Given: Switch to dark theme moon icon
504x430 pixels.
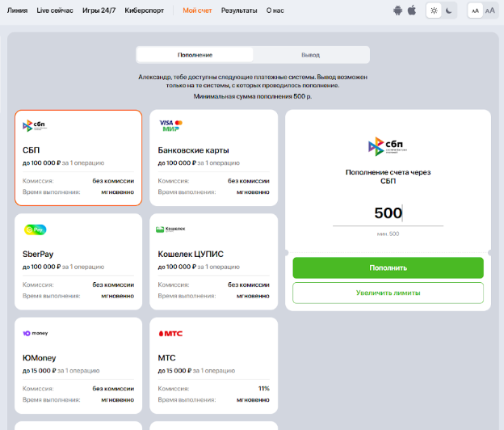Looking at the screenshot, I should (x=449, y=11).
